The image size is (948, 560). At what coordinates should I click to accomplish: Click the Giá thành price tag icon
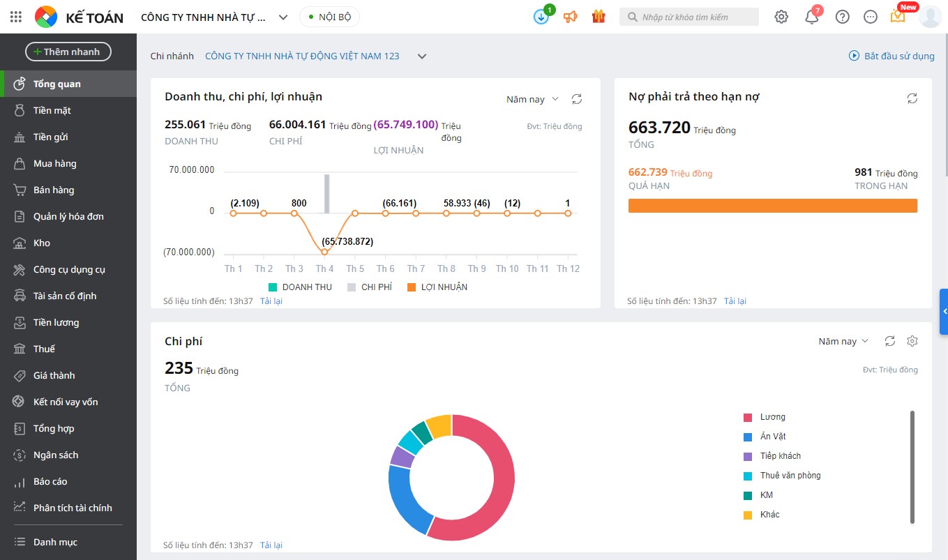pyautogui.click(x=20, y=375)
